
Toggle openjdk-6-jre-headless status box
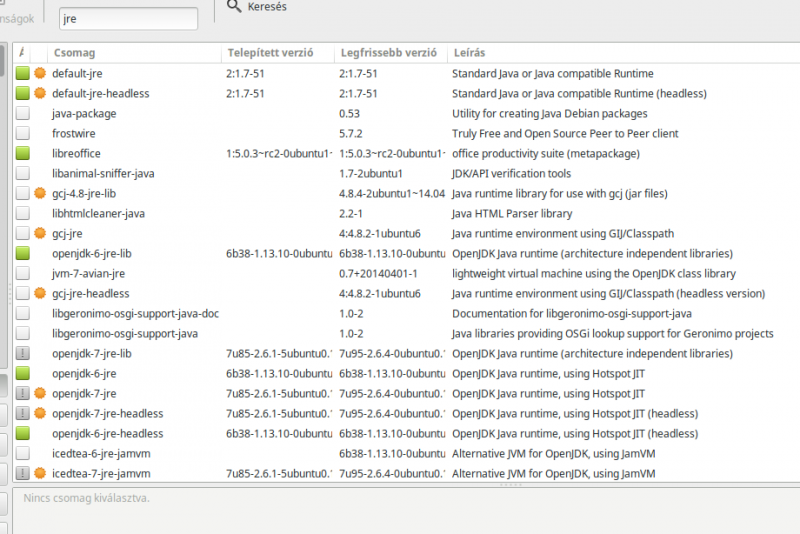[22, 434]
